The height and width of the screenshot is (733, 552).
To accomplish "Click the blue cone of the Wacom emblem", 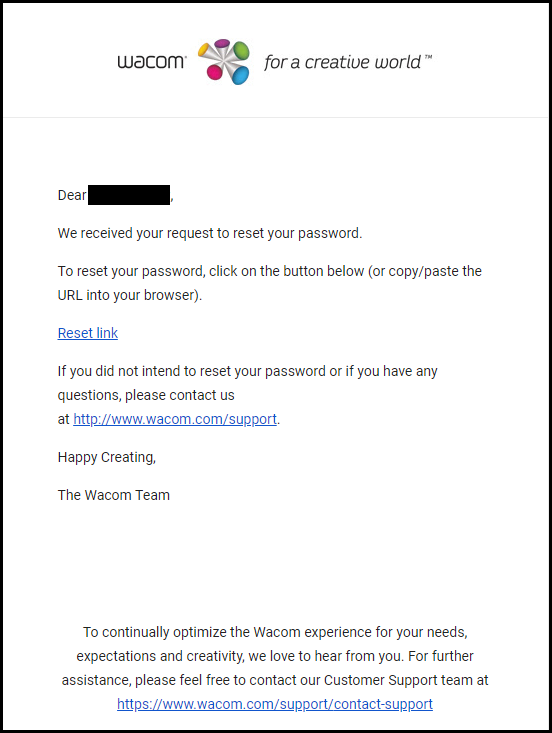I will click(240, 75).
